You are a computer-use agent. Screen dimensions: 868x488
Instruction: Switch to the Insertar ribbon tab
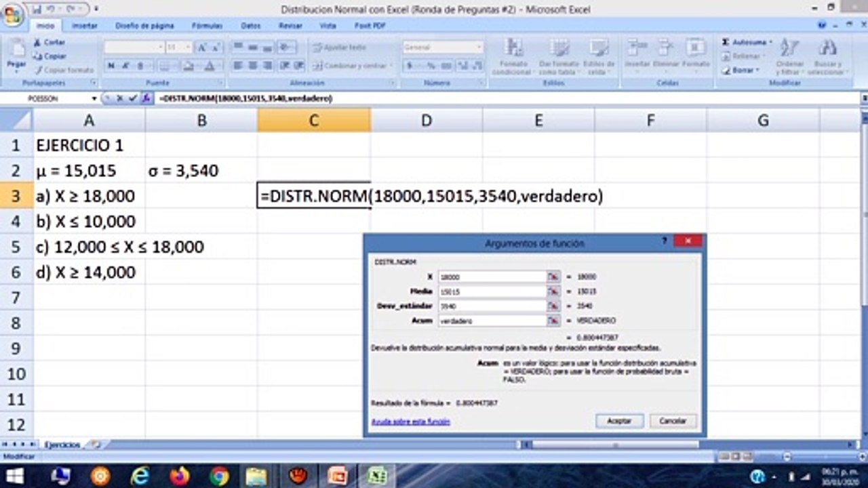click(x=85, y=26)
